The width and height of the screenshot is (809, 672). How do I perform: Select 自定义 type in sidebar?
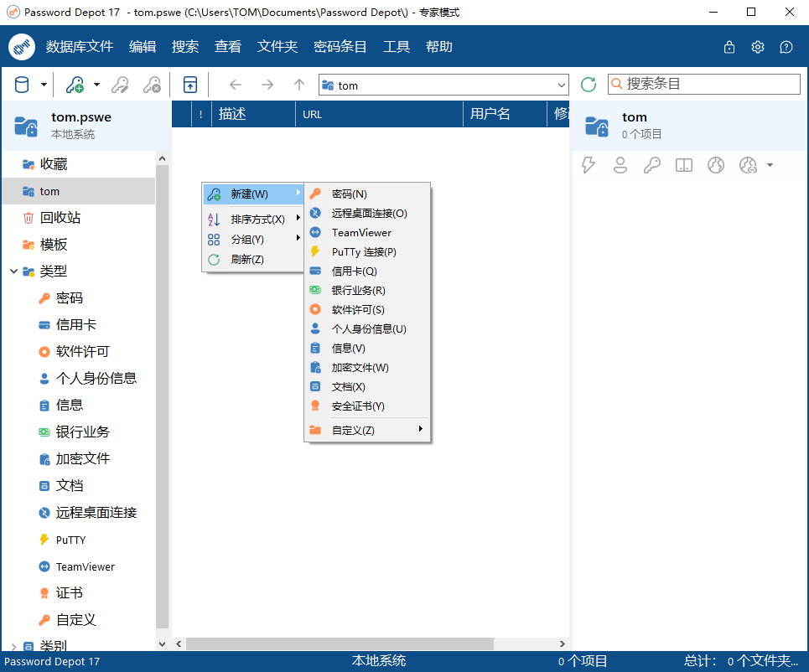click(75, 620)
